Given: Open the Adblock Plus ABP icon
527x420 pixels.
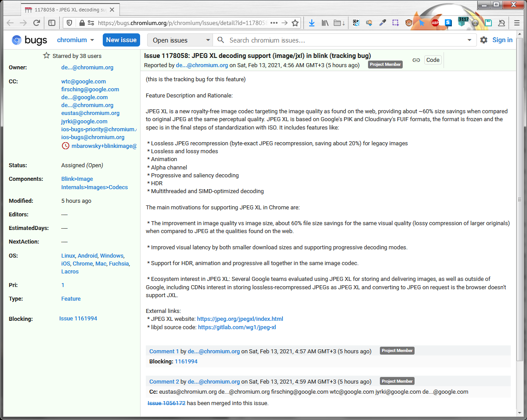Looking at the screenshot, I should 435,23.
